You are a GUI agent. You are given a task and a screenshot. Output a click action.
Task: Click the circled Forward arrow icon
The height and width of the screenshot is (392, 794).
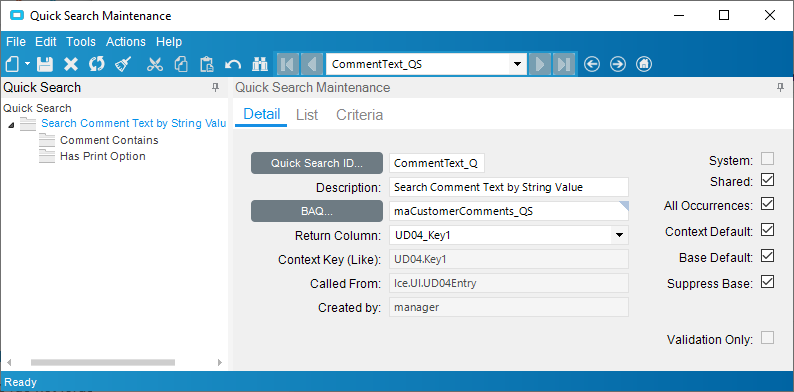pos(618,64)
